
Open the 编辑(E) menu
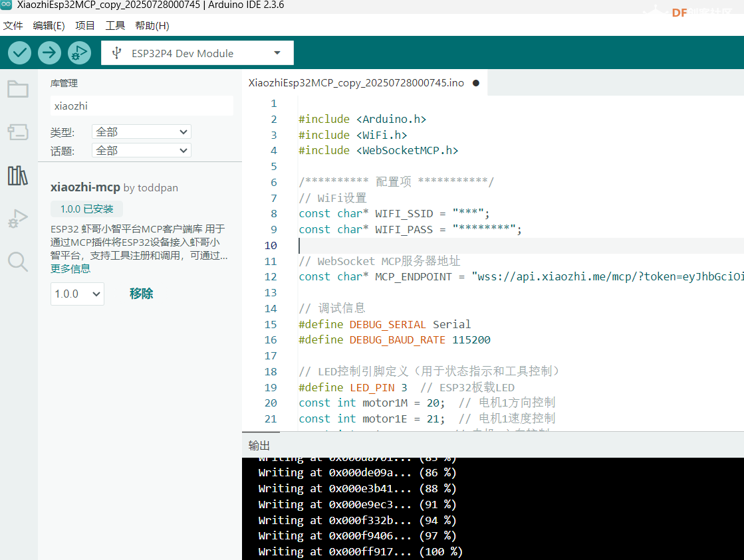tap(49, 26)
